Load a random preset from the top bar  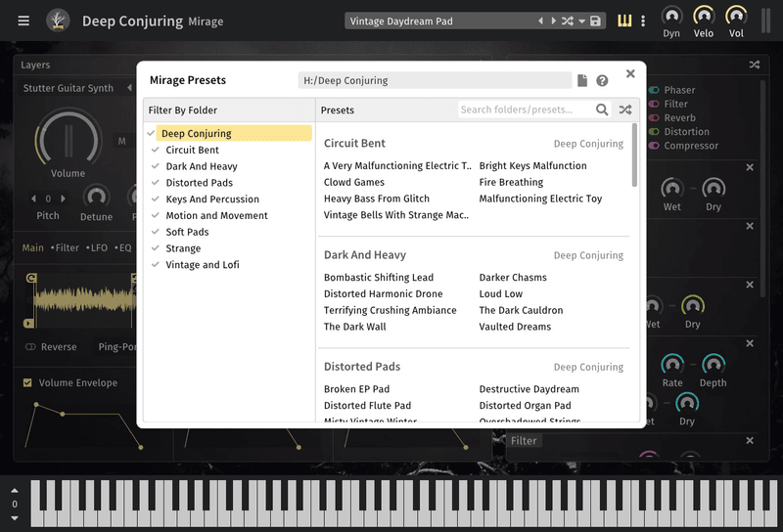(567, 22)
